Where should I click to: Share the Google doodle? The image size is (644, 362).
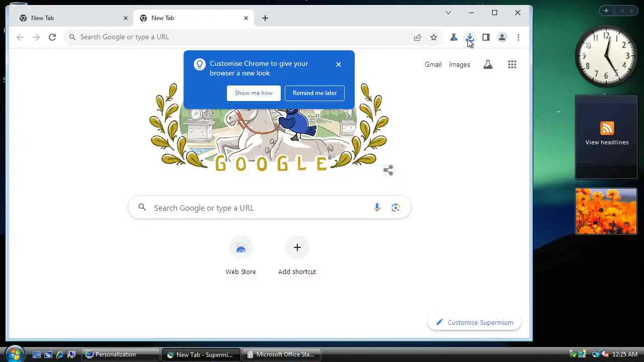[388, 170]
